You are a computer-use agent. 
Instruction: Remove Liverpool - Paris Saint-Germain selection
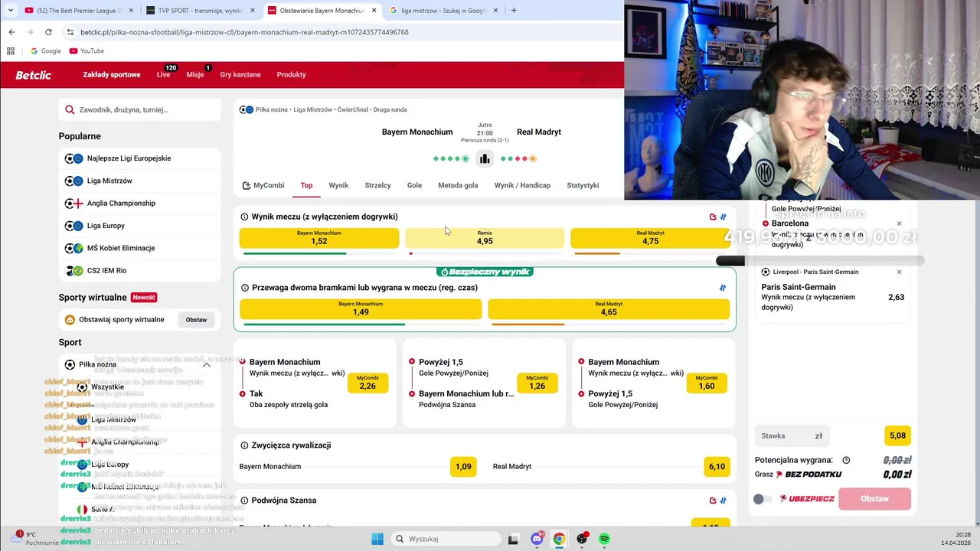(x=899, y=272)
